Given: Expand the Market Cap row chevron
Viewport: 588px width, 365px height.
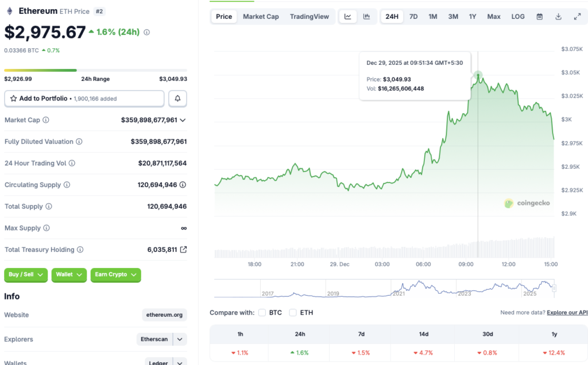Looking at the screenshot, I should pos(183,120).
